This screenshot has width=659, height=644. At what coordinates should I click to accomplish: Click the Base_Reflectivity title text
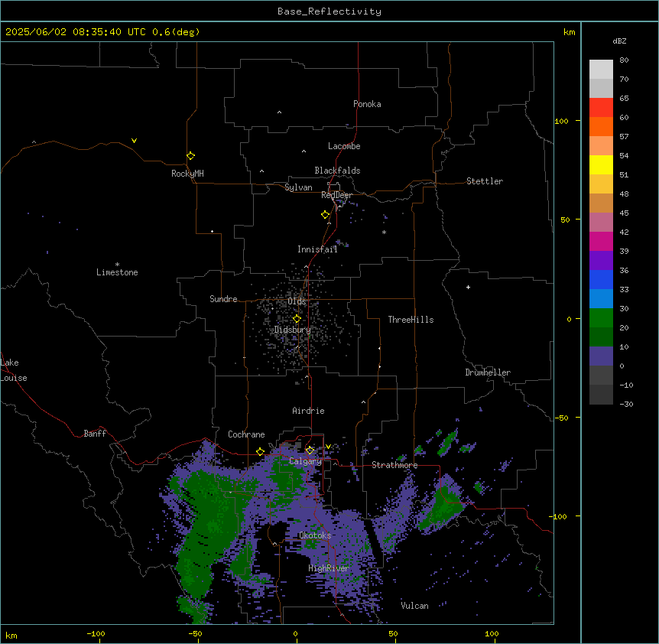click(x=329, y=11)
